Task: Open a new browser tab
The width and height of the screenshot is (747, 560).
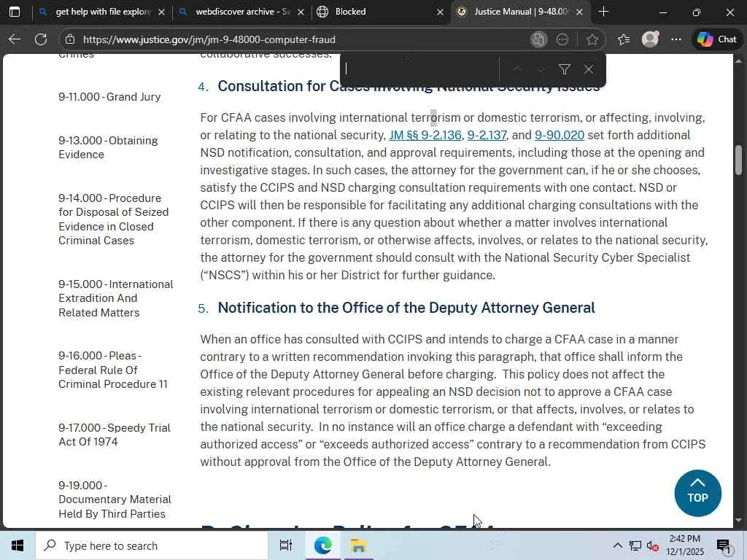Action: (x=603, y=12)
